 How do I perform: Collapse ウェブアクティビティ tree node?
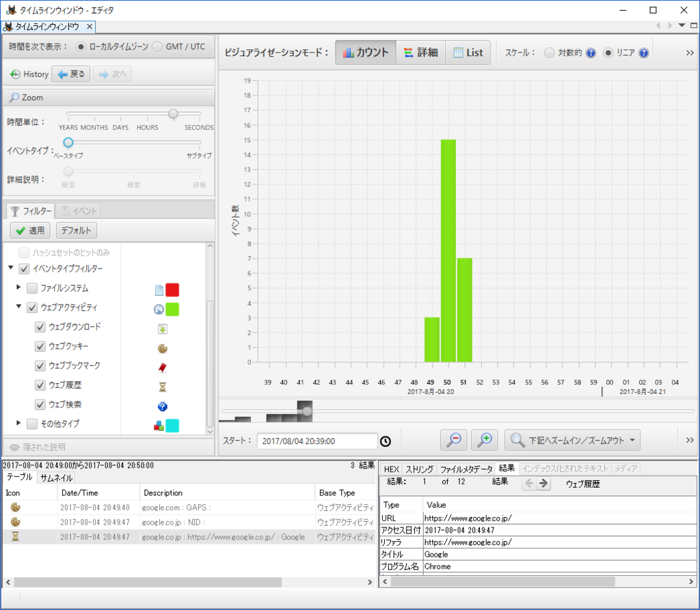point(18,307)
